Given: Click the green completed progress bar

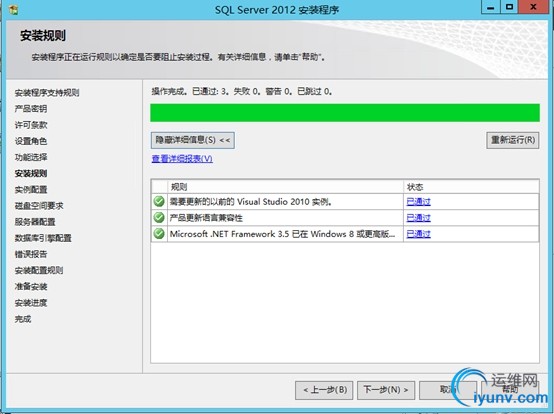Looking at the screenshot, I should 345,113.
